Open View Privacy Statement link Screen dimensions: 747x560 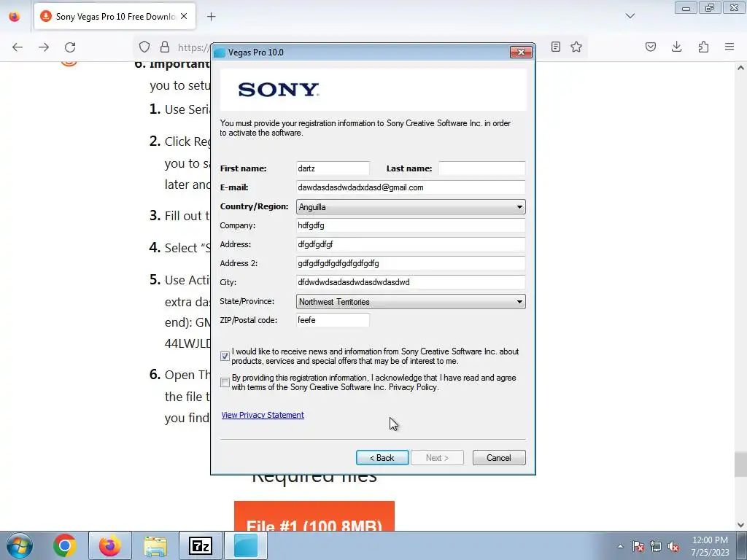tap(263, 415)
